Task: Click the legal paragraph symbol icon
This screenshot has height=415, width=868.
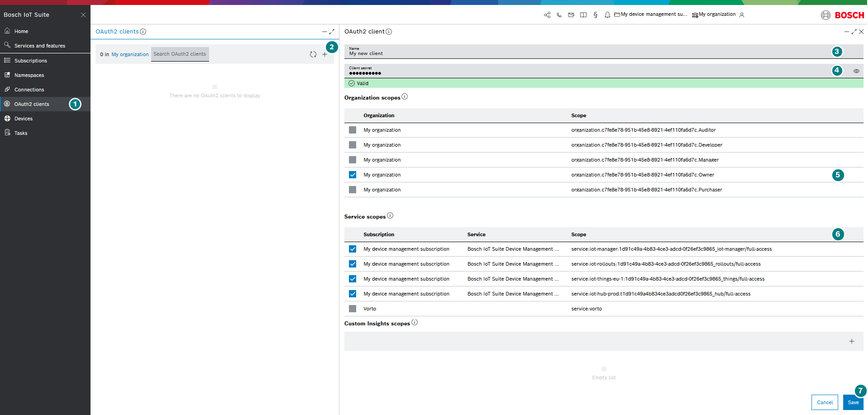Action: tap(595, 15)
